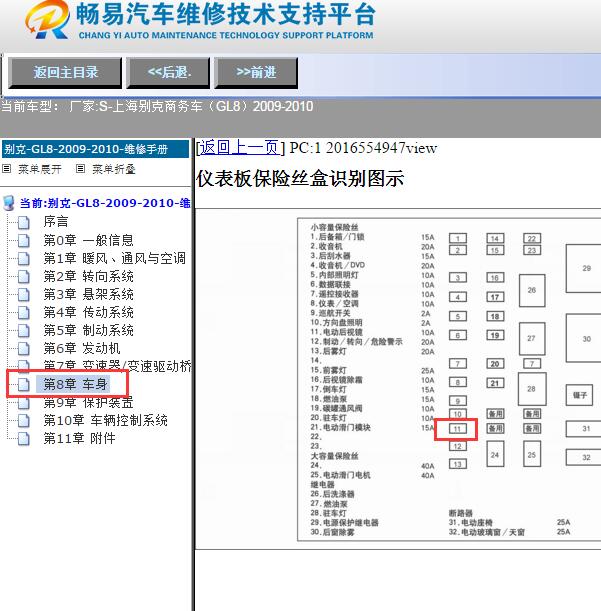Click the 别克-GL8-2009-2010-维修手册 header

point(95,149)
